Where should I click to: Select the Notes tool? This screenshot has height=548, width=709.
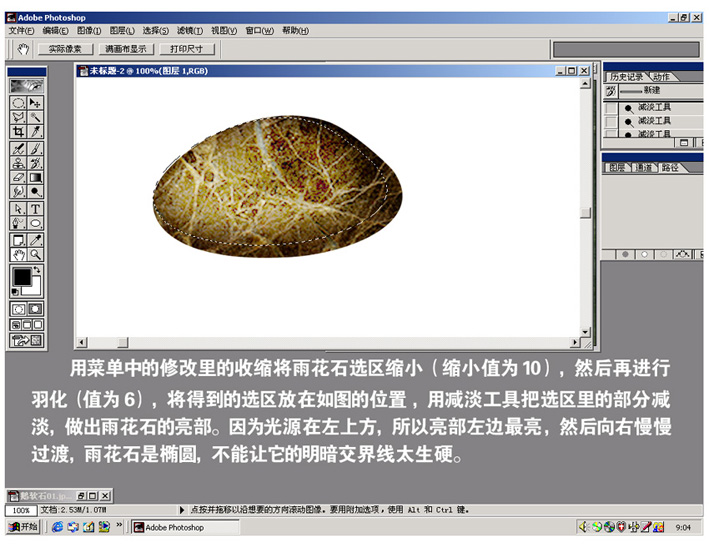pos(18,240)
